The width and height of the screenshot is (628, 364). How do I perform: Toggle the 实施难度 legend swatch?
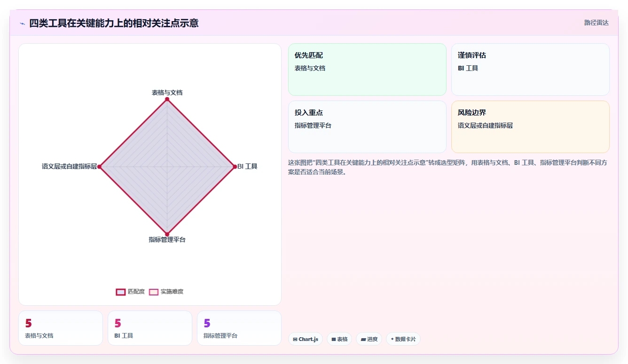[x=154, y=292]
